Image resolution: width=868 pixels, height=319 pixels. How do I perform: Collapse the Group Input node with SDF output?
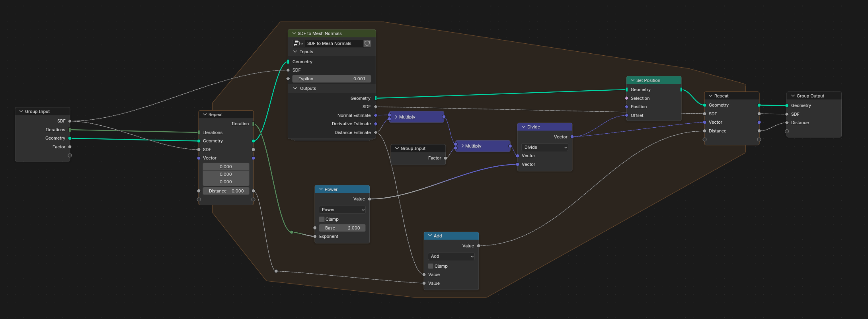point(21,111)
